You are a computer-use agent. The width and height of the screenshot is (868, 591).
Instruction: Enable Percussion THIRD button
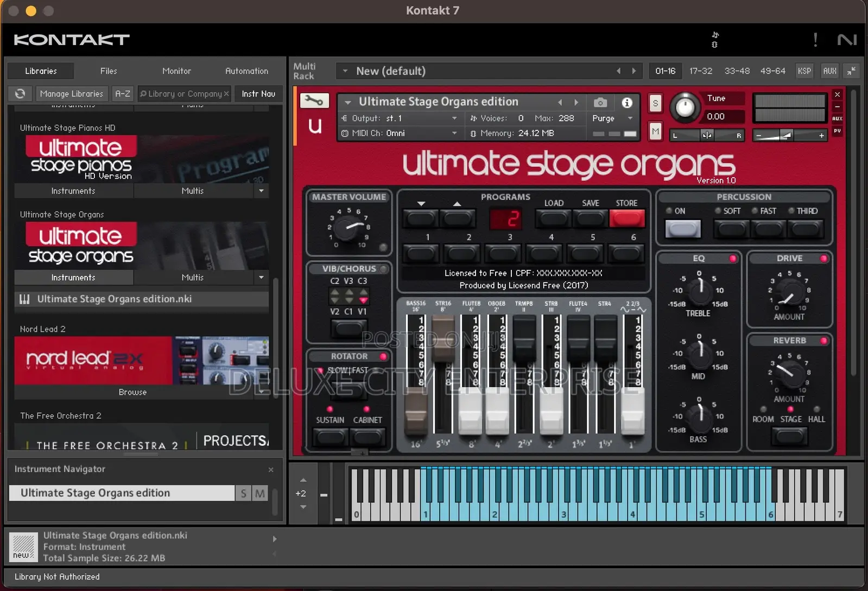(805, 229)
